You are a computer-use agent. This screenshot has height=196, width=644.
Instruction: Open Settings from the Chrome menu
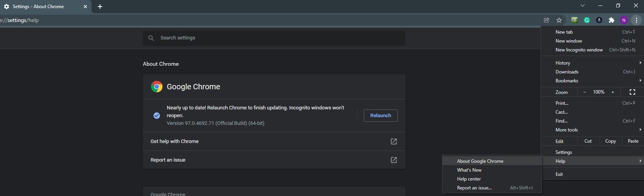(x=592, y=152)
